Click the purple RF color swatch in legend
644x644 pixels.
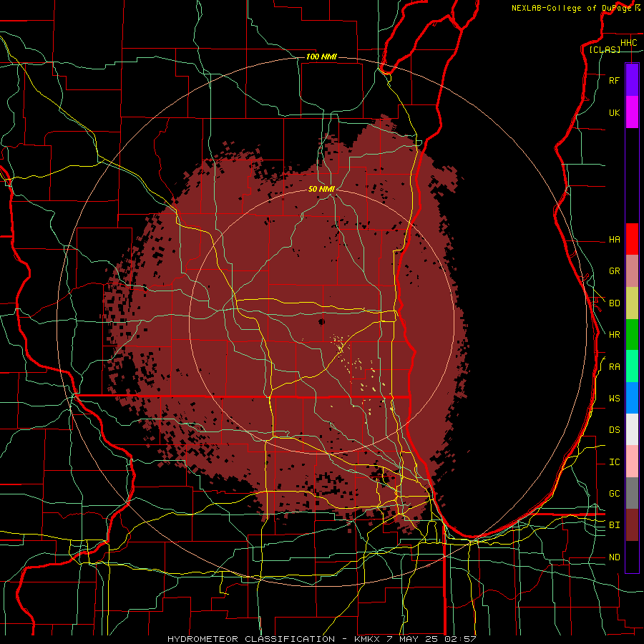pos(632,80)
